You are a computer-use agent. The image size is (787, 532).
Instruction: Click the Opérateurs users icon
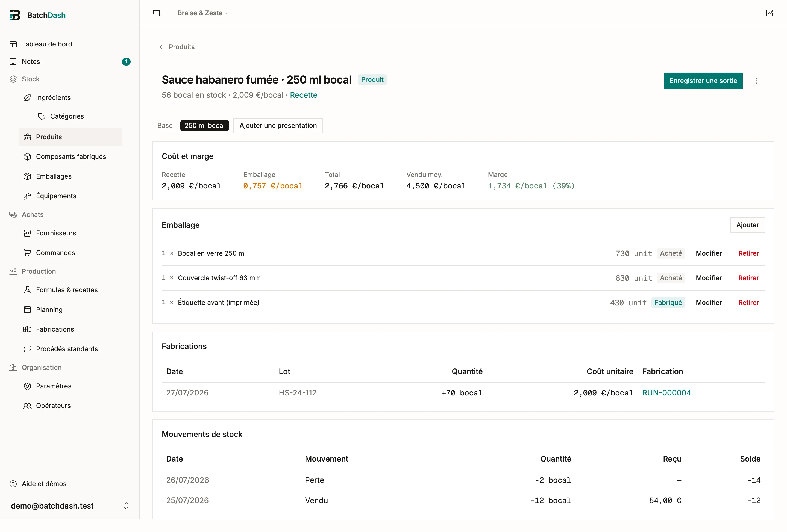point(27,406)
